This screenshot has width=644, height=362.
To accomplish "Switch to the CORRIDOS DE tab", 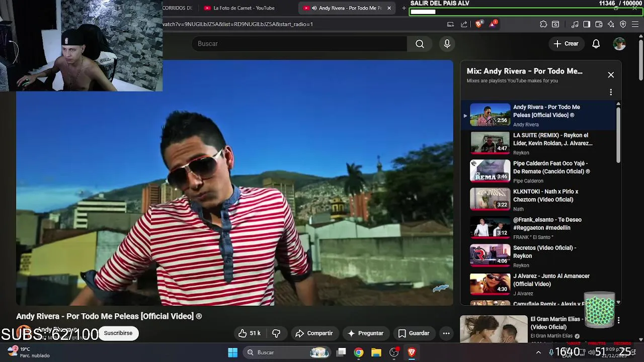I will [x=178, y=8].
